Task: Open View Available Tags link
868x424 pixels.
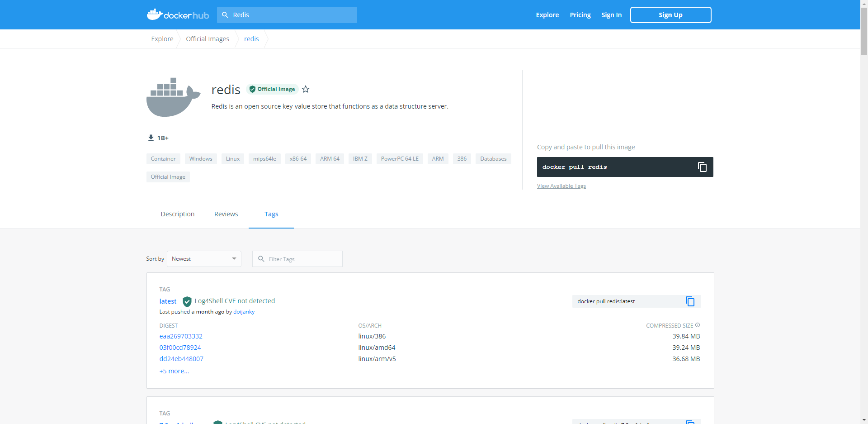Action: coord(561,186)
